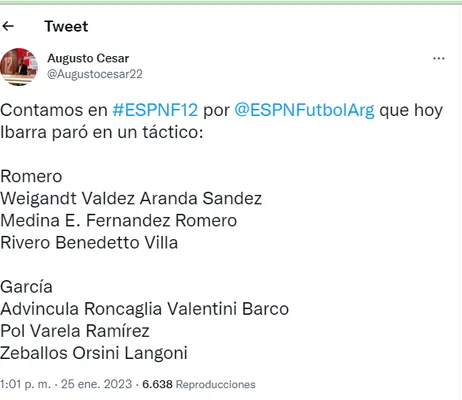
Task: View the 6.638 Reproducciones count
Action: (199, 384)
